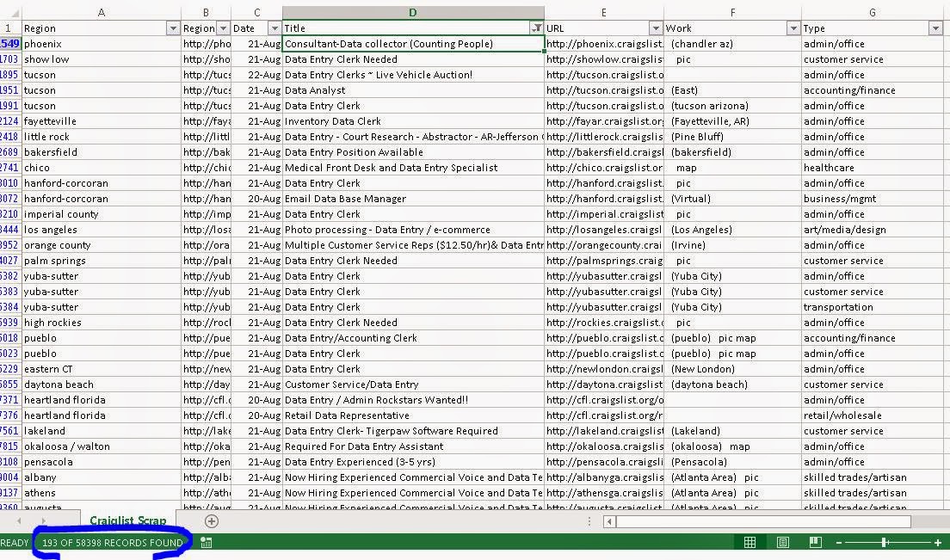Image resolution: width=950 pixels, height=560 pixels.
Task: Click the 'daytona beach' region cell
Action: tap(102, 385)
